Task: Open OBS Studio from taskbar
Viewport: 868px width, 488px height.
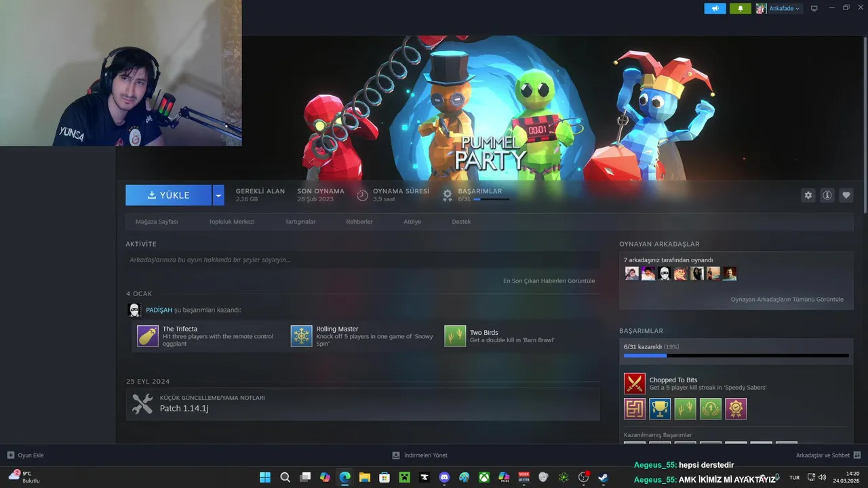Action: (x=583, y=477)
